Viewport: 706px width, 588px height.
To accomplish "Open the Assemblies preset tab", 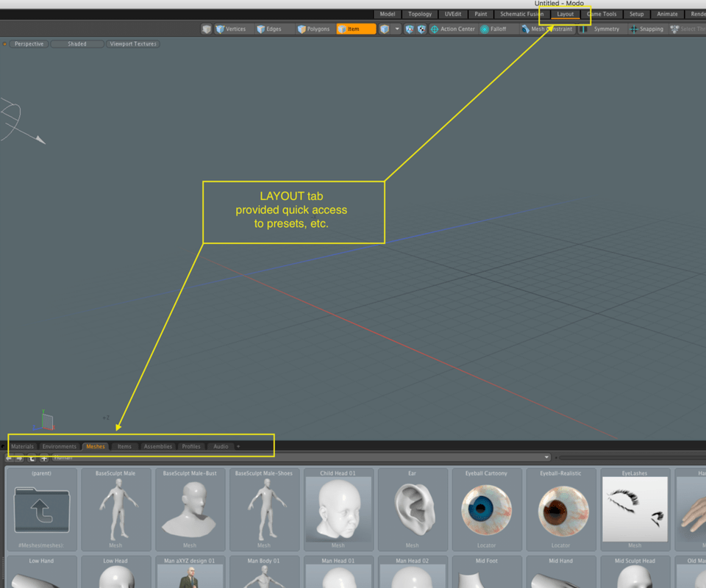I will point(158,446).
